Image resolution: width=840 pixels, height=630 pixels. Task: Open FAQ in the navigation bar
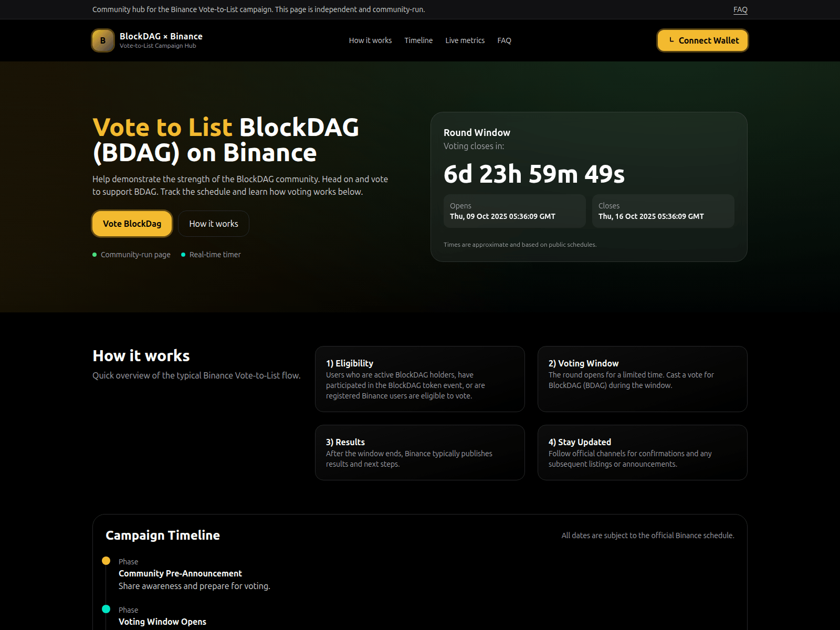504,40
